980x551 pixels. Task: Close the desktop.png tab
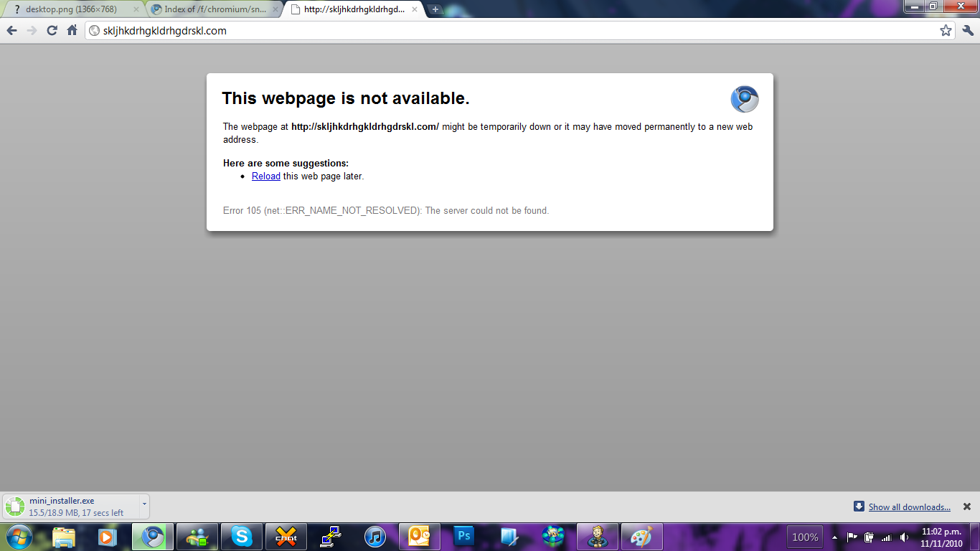136,9
